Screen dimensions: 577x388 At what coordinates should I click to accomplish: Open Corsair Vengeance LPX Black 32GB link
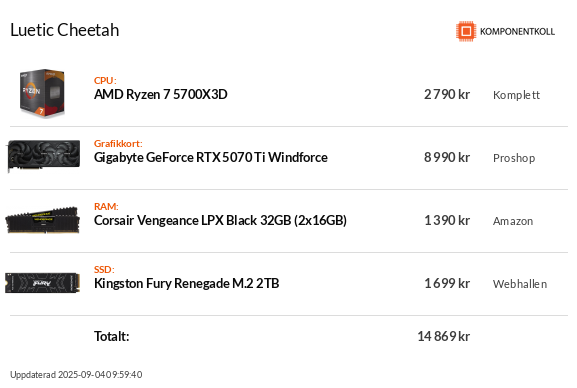(x=220, y=221)
